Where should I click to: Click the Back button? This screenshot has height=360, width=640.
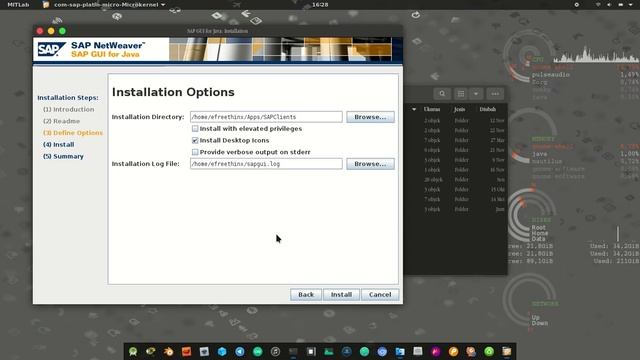pos(306,295)
